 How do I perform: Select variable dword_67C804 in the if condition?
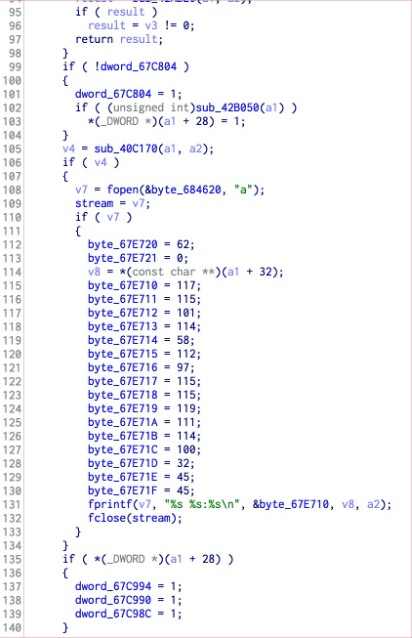pos(138,66)
